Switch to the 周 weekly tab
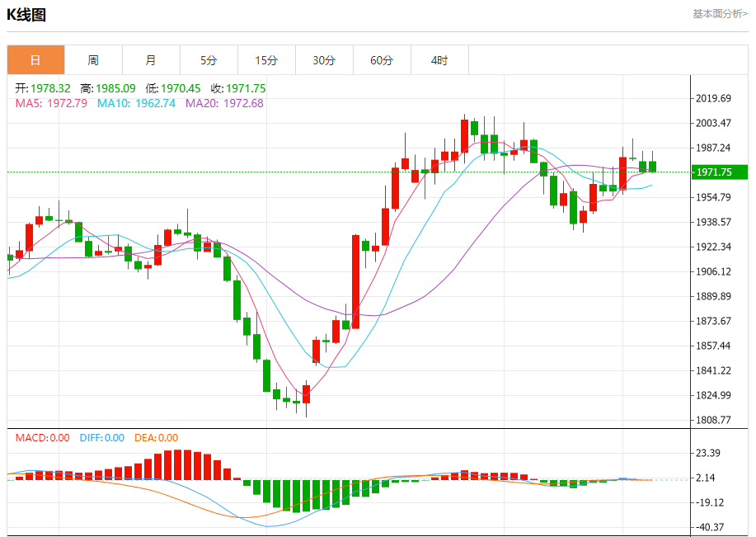Screen dimensions: 756x537 pos(93,60)
